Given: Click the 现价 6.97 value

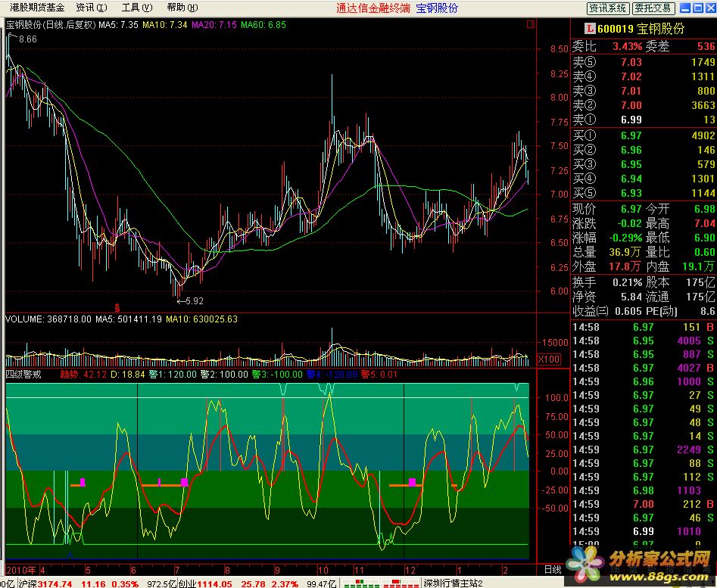Looking at the screenshot, I should pos(631,210).
